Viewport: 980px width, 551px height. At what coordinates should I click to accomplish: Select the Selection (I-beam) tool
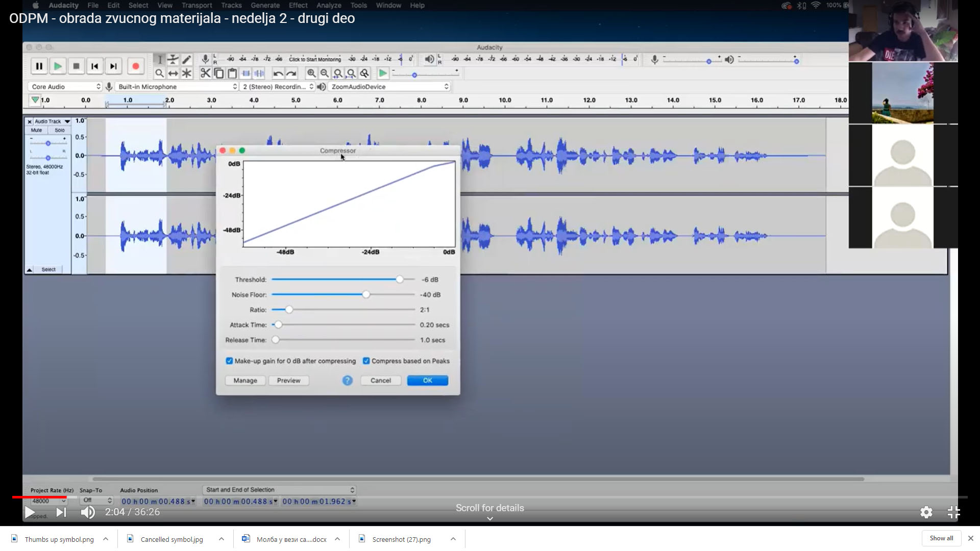click(159, 60)
